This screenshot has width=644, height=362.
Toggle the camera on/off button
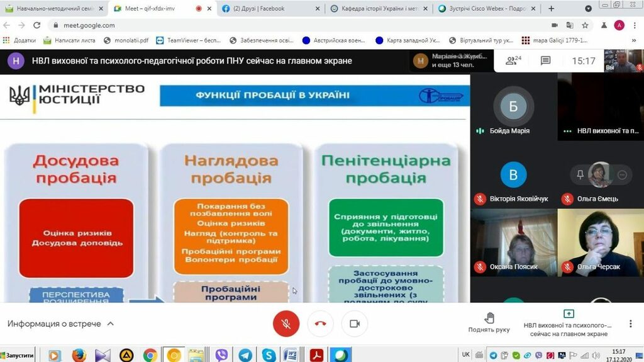354,324
